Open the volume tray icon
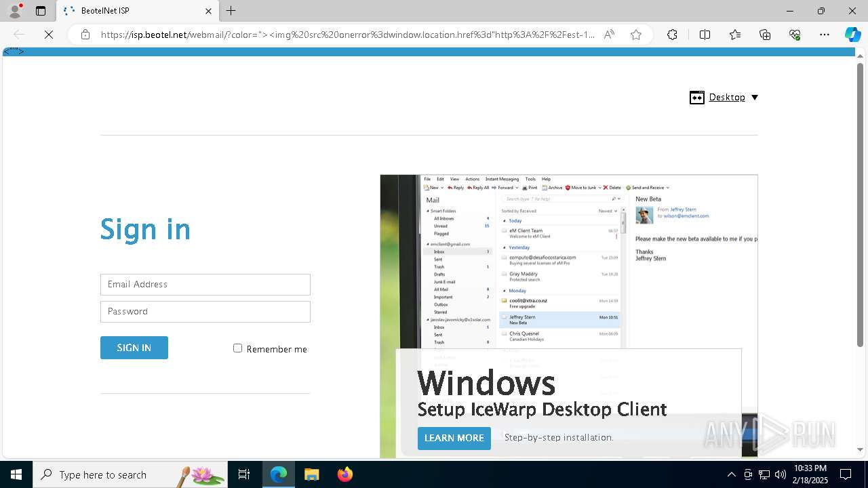 (781, 474)
